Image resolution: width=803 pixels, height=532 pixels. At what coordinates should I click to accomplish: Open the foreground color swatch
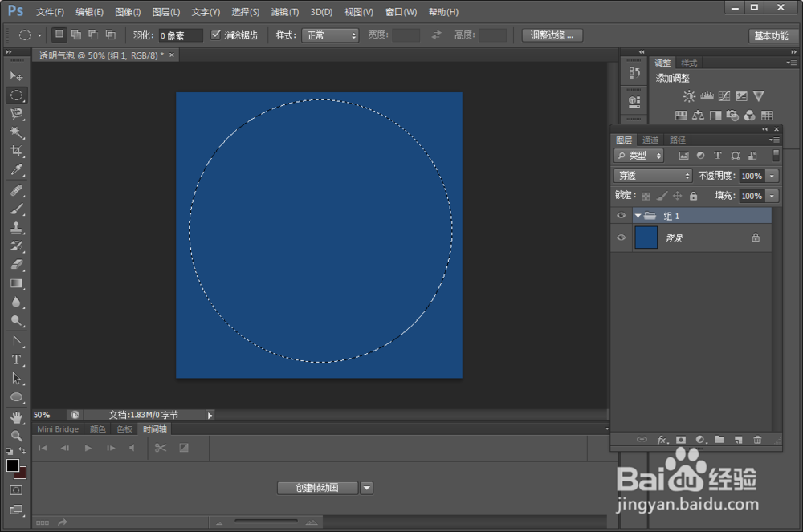pos(12,465)
